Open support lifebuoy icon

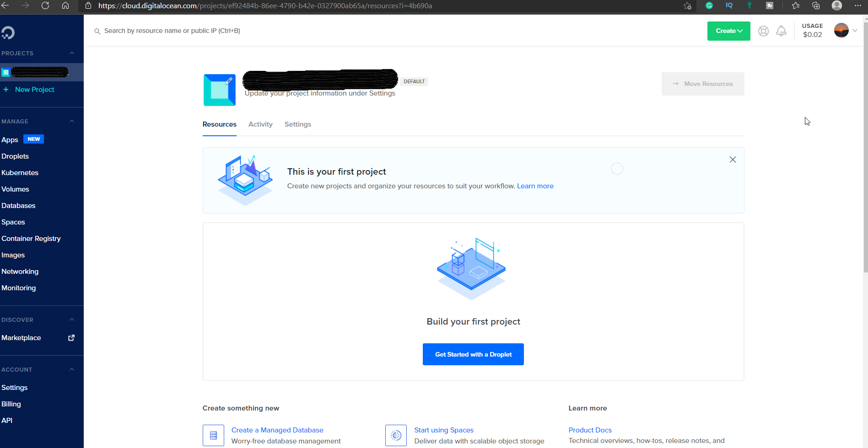(763, 31)
